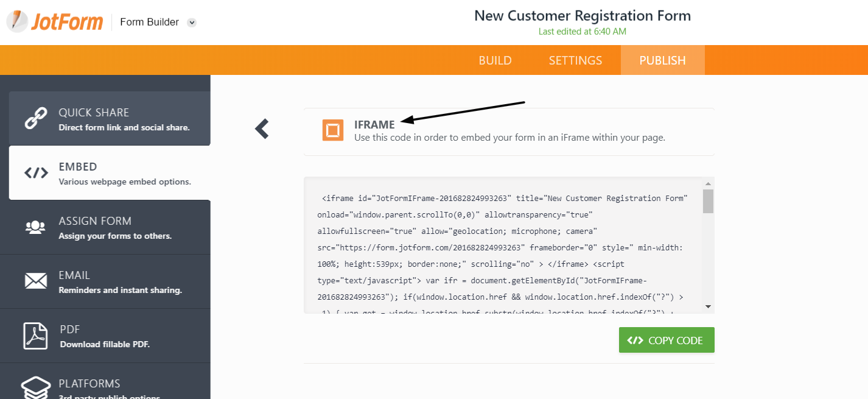Click the PDF document icon
The image size is (868, 399).
35,336
